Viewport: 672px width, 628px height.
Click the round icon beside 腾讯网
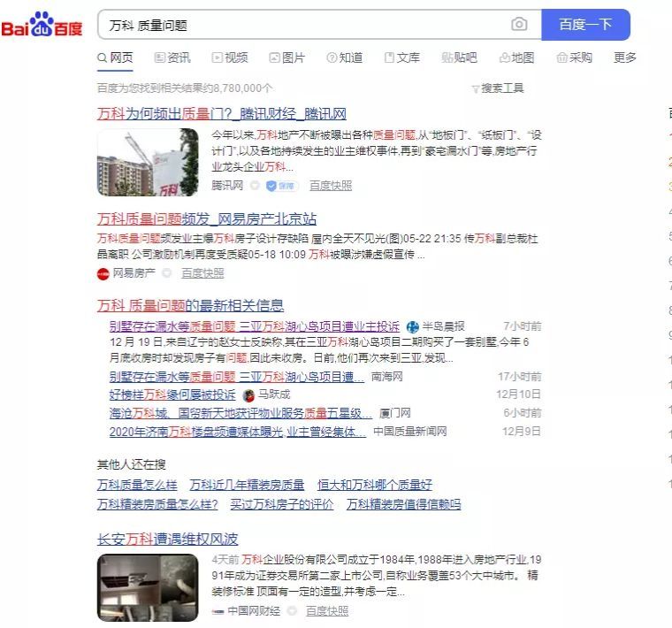[x=255, y=186]
